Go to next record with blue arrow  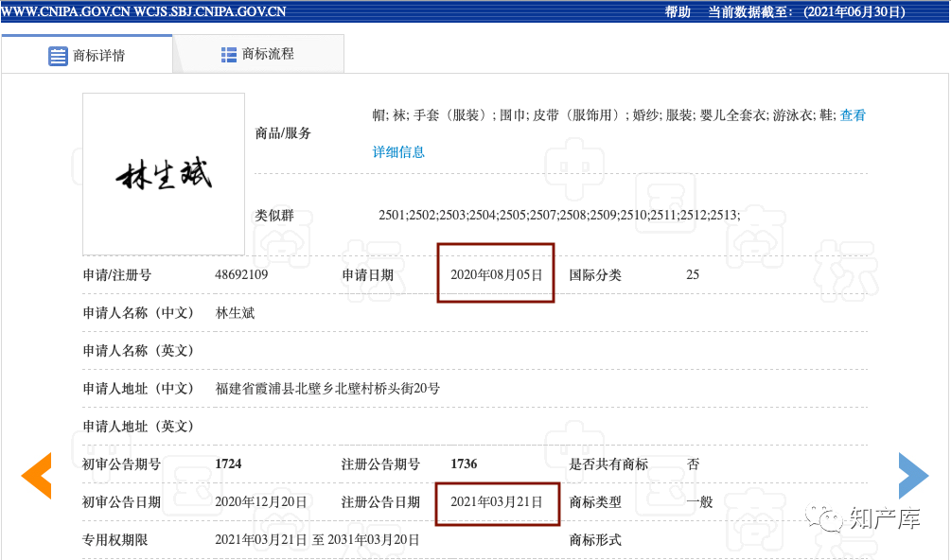click(913, 476)
